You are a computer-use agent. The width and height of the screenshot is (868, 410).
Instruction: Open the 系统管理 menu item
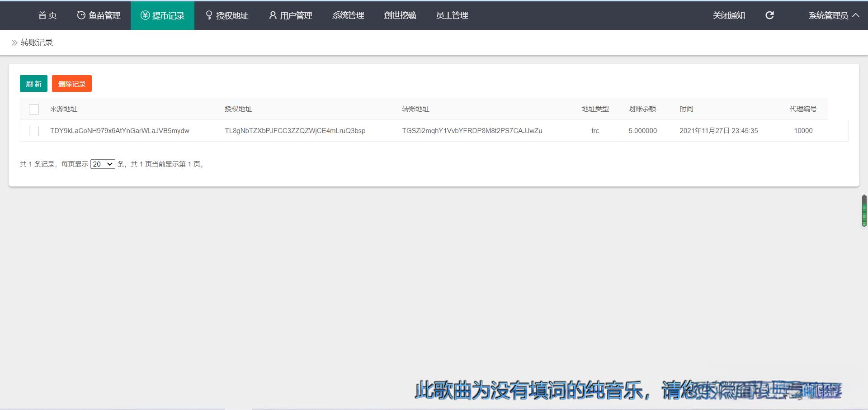coord(348,15)
